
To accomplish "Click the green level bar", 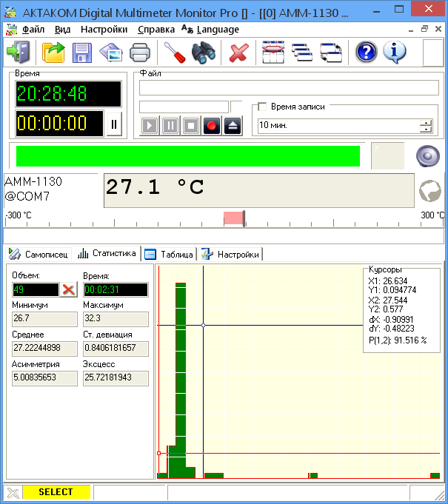I will pos(188,156).
